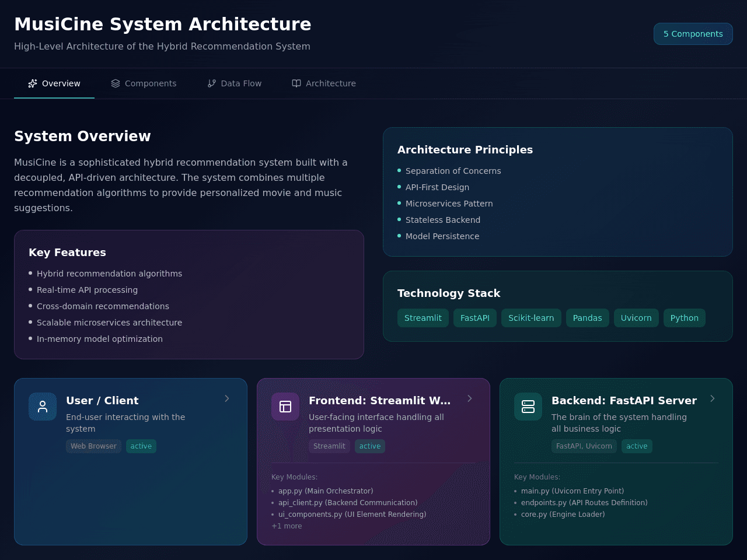Viewport: 747px width, 560px height.
Task: Click the 'Key Modules:' label in Backend card
Action: [x=537, y=477]
